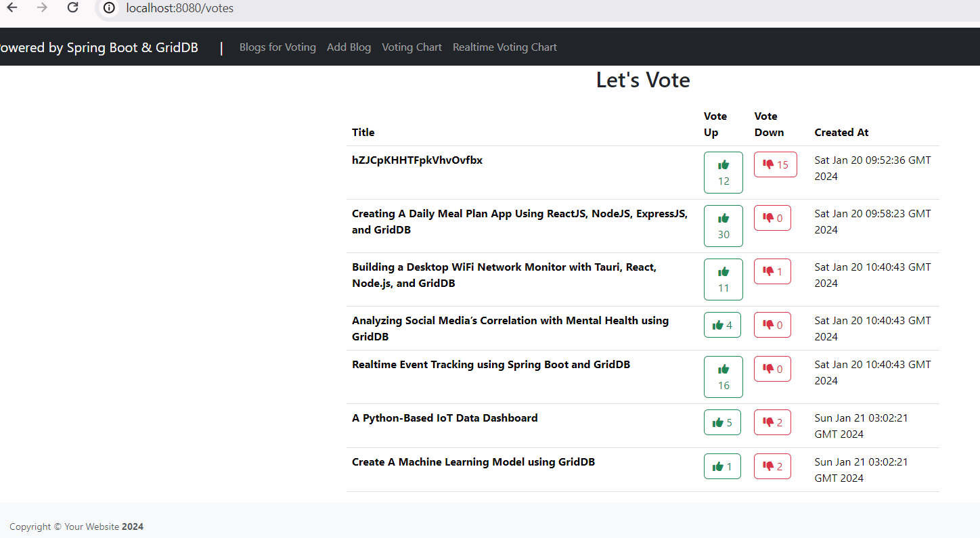Upvote the Desktop WiFi Network Monitor blog
The width and height of the screenshot is (980, 538).
[723, 279]
